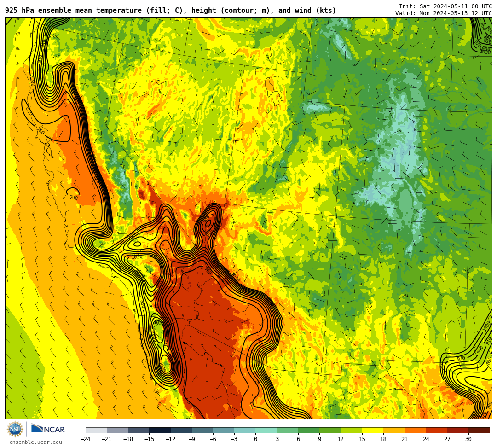Screen dimensions: 497x448
Task: Click the NCAR logo
Action: tap(48, 429)
